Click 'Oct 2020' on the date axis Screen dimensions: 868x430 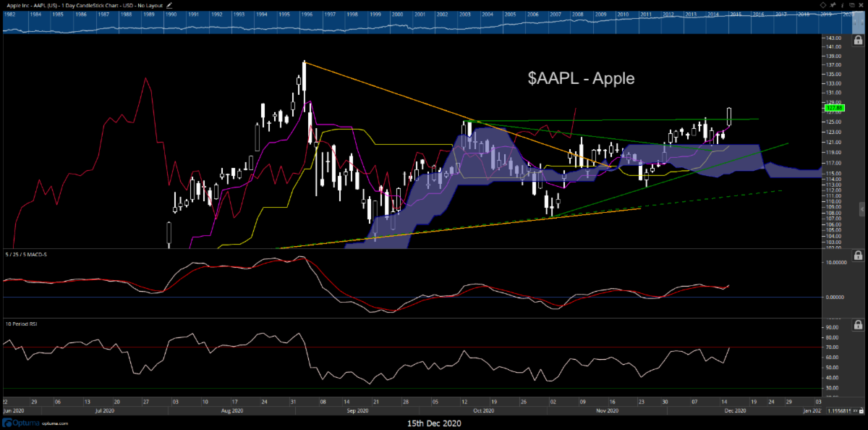[x=483, y=410]
